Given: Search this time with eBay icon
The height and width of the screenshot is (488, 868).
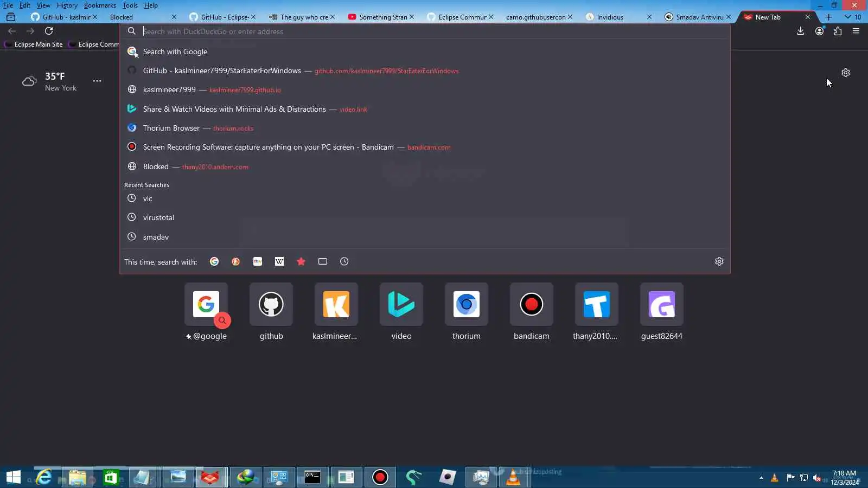Looking at the screenshot, I should coord(258,261).
